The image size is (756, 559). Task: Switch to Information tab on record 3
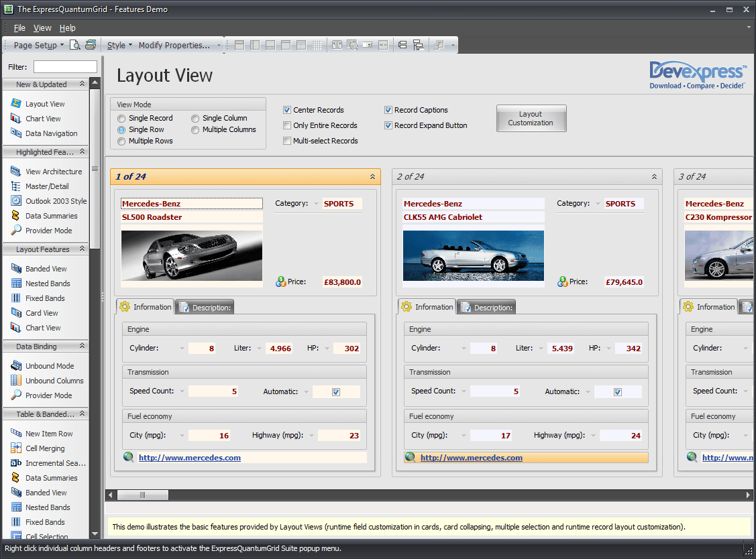pos(709,306)
